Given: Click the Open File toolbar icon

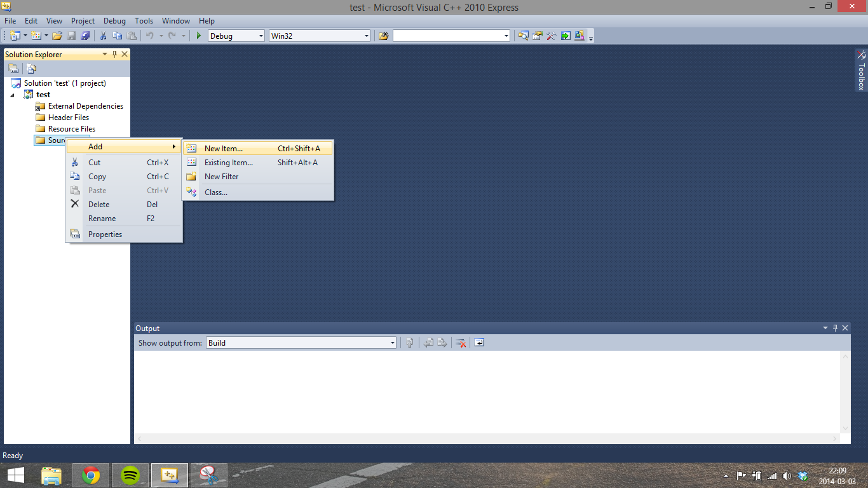Looking at the screenshot, I should (x=57, y=36).
